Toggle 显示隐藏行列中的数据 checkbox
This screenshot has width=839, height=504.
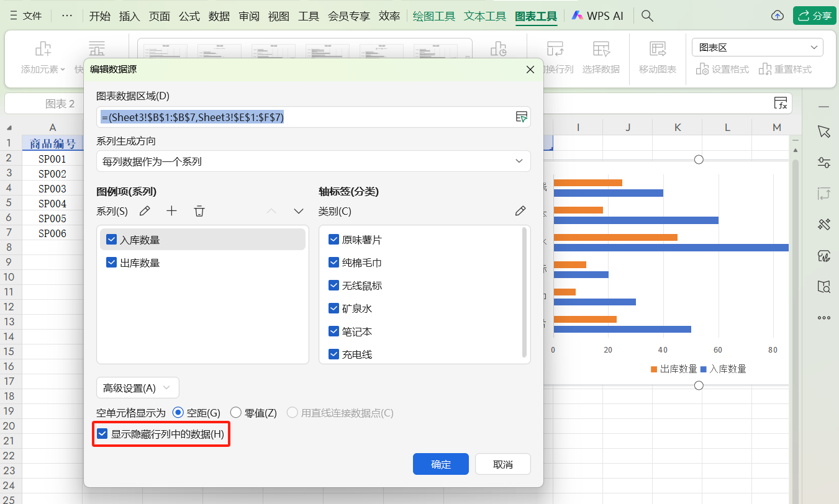tap(103, 434)
